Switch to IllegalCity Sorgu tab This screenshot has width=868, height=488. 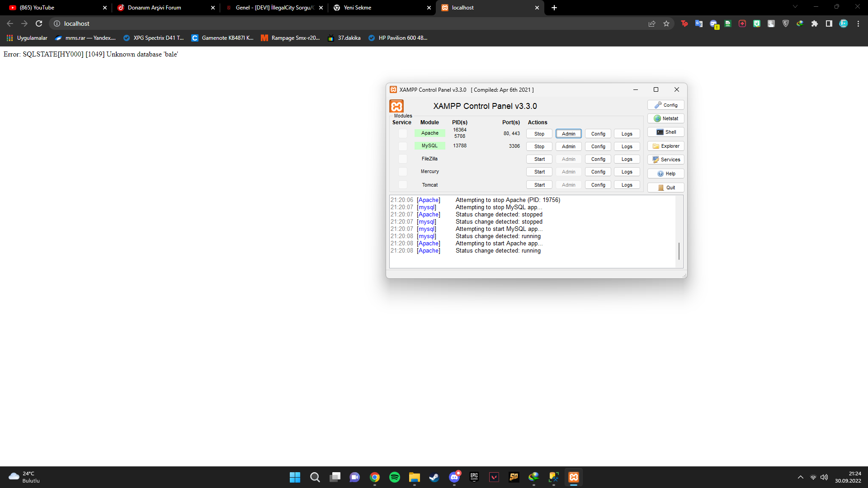point(274,8)
